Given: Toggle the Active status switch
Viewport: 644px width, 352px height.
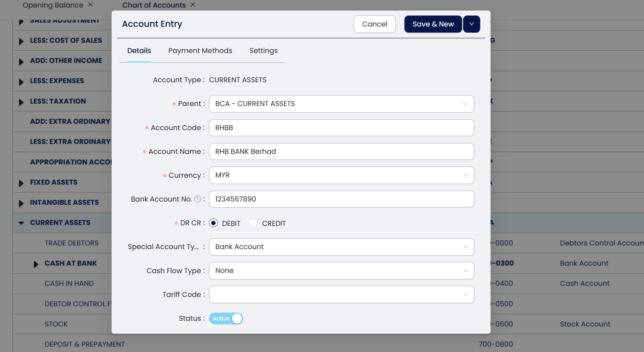Looking at the screenshot, I should [226, 318].
